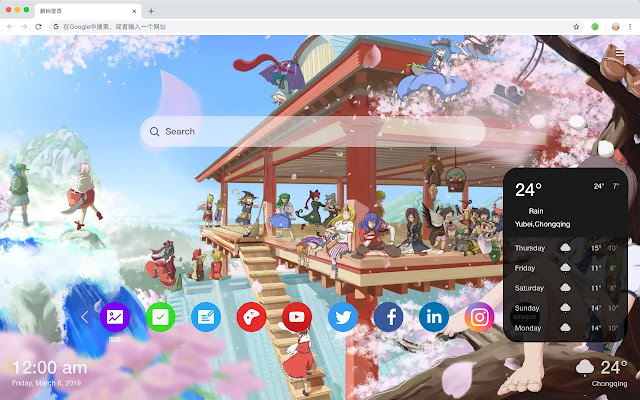The height and width of the screenshot is (400, 640).
Task: Reload the page
Action: (38, 27)
